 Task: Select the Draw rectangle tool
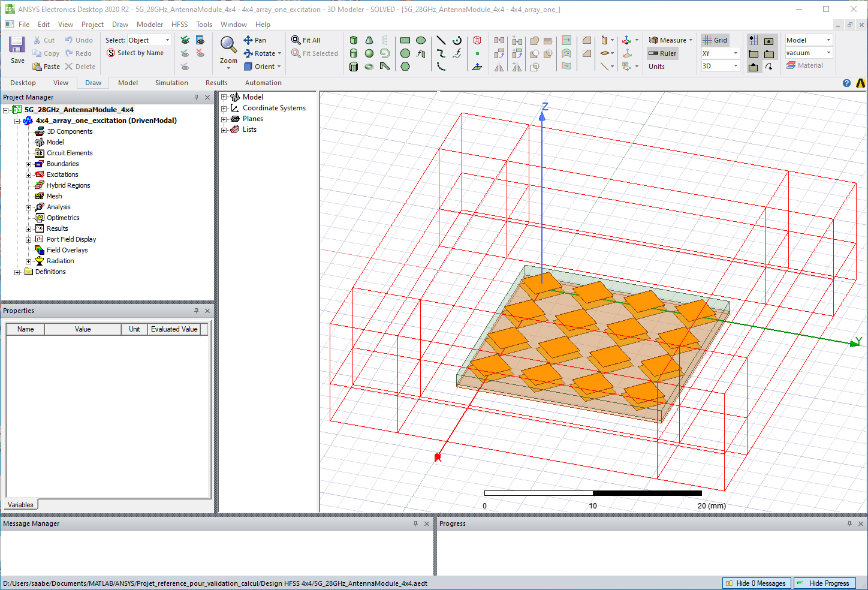pyautogui.click(x=405, y=40)
